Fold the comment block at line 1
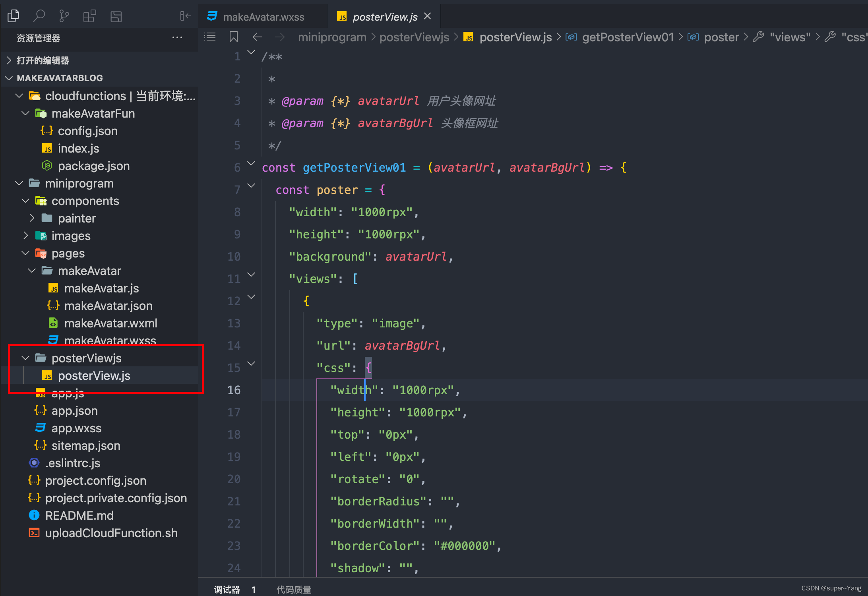 251,52
